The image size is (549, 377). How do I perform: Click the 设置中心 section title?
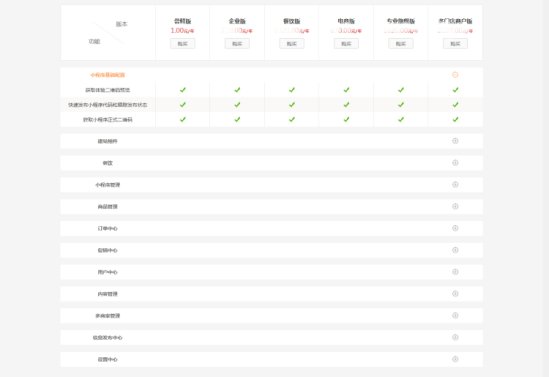pyautogui.click(x=107, y=359)
